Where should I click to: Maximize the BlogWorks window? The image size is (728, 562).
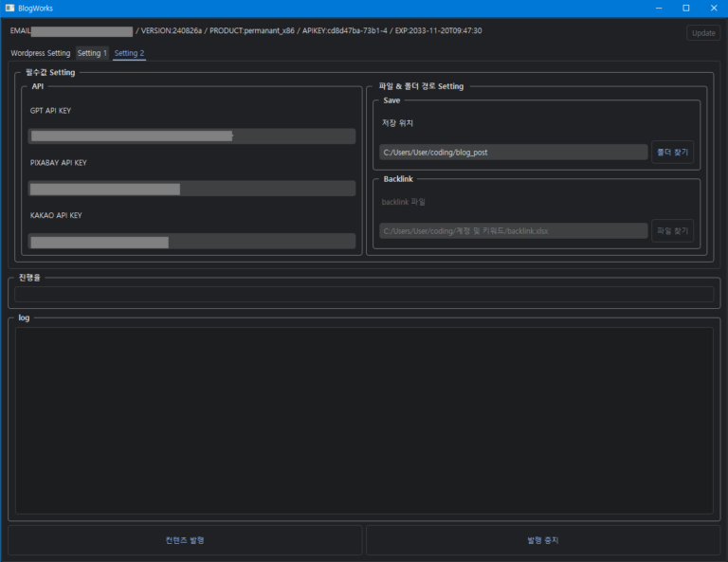pos(686,8)
